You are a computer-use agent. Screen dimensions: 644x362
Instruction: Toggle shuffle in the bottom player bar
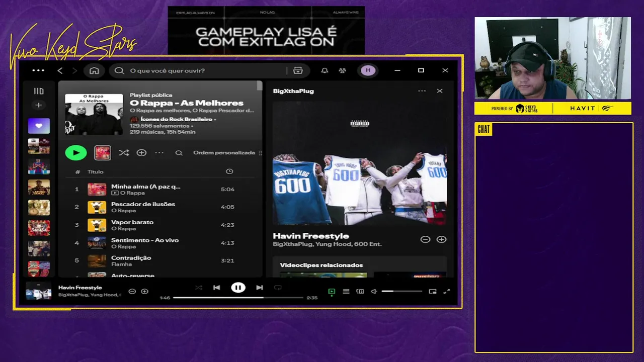tap(199, 288)
